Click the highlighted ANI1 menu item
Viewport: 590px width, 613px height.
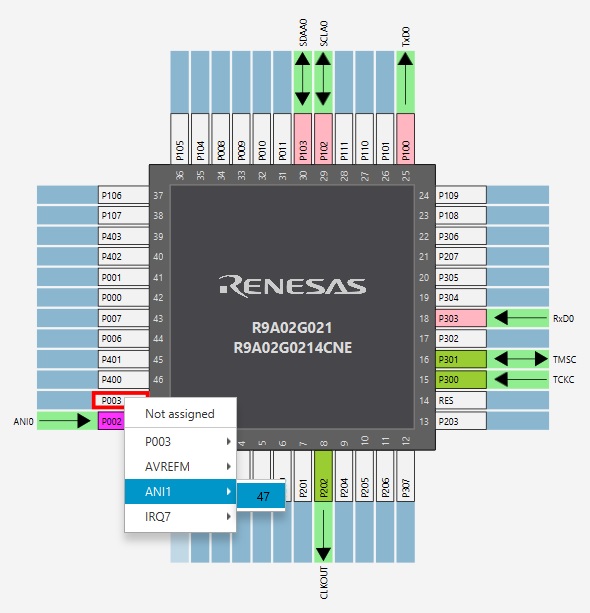click(180, 491)
